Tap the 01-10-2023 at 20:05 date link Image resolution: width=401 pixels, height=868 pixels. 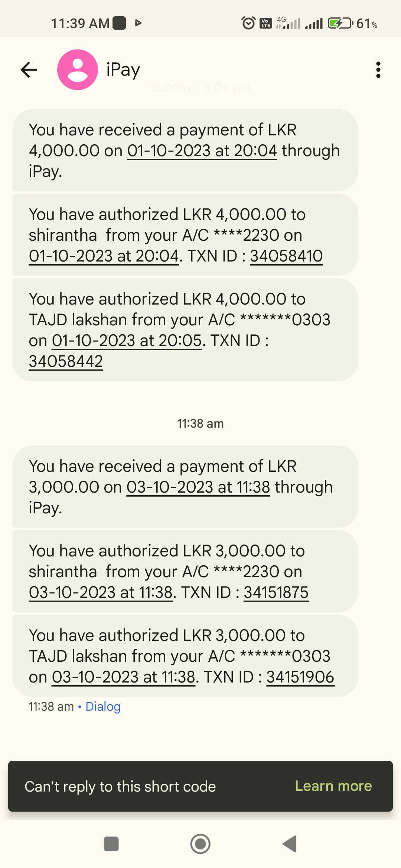click(126, 341)
